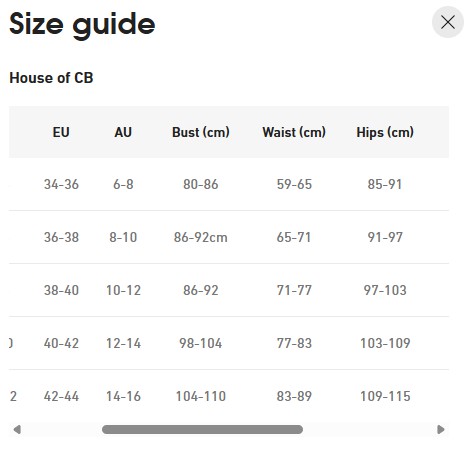The height and width of the screenshot is (450, 468).
Task: Click the House of CB heading
Action: (51, 78)
